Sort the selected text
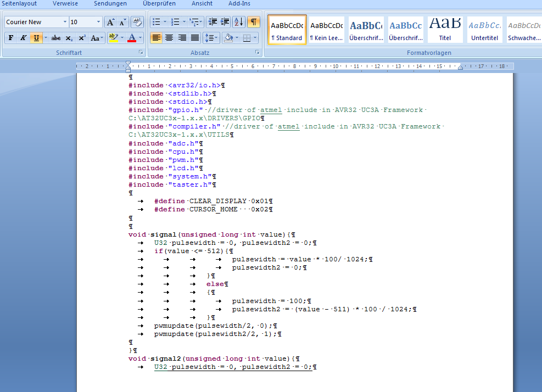This screenshot has height=392, width=542. pyautogui.click(x=239, y=22)
